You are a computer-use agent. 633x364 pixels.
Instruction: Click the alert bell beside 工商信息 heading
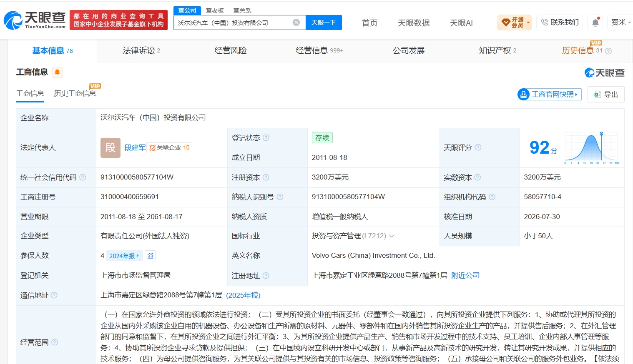click(x=58, y=72)
